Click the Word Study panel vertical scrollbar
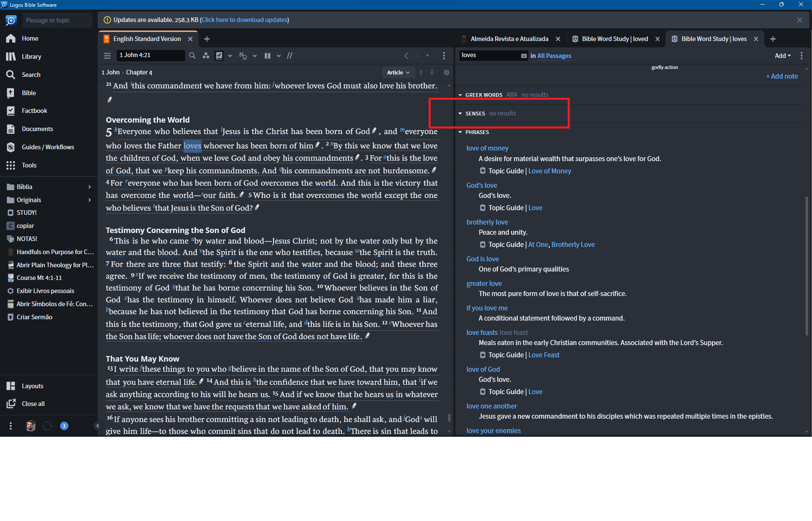This screenshot has width=812, height=521. (x=807, y=266)
